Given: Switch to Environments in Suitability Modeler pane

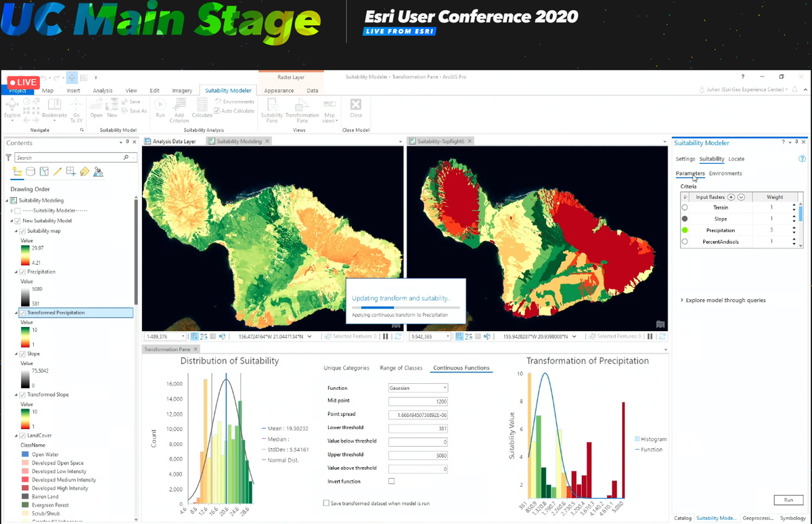Looking at the screenshot, I should 725,173.
